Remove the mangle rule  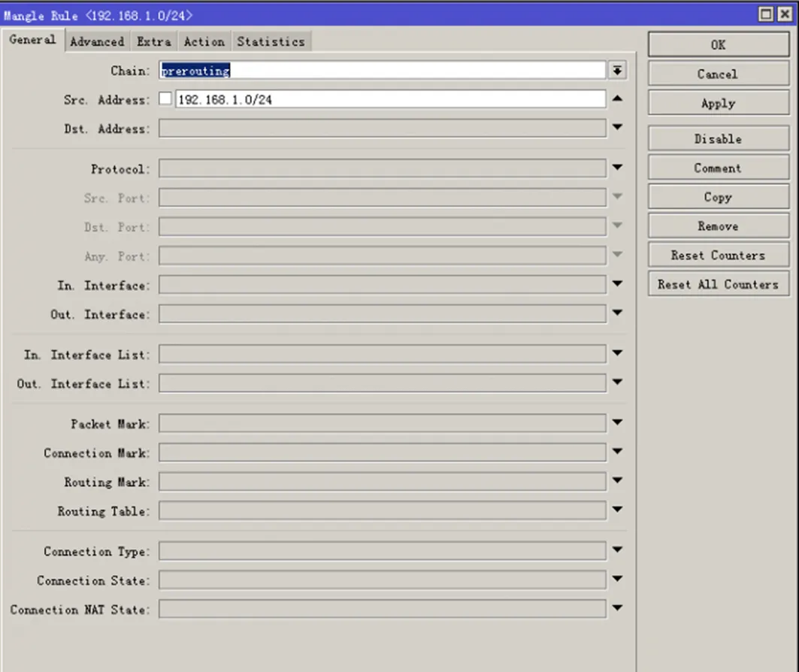(719, 226)
